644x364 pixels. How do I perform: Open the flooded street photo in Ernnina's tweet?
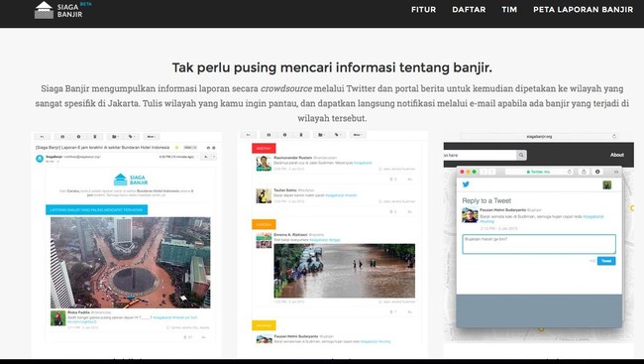(x=344, y=271)
